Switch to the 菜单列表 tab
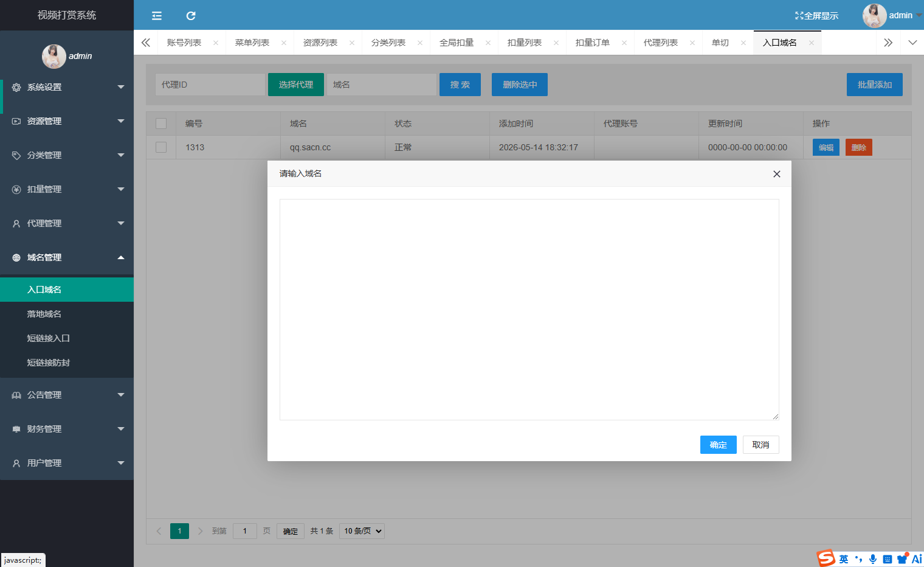924x567 pixels. (x=252, y=43)
